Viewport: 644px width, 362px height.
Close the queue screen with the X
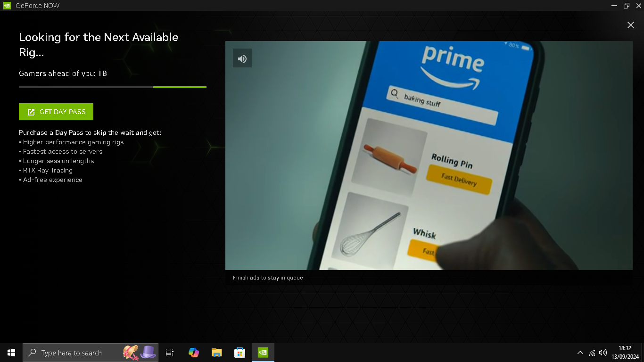pos(631,25)
